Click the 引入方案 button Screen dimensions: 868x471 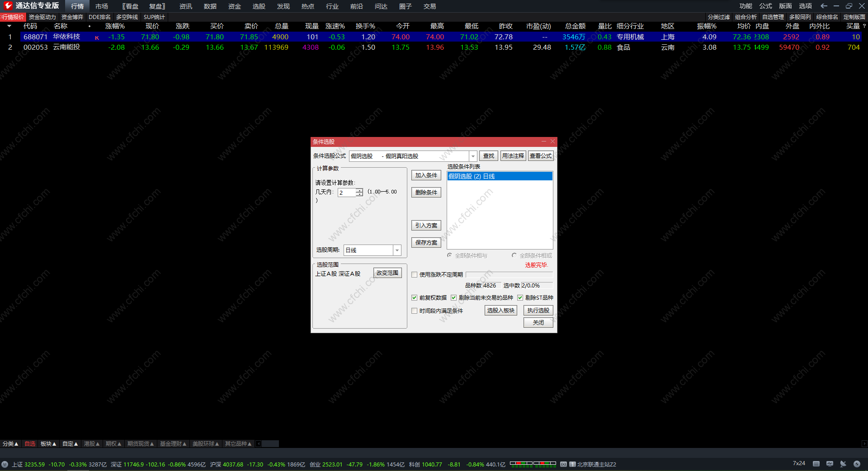click(426, 225)
